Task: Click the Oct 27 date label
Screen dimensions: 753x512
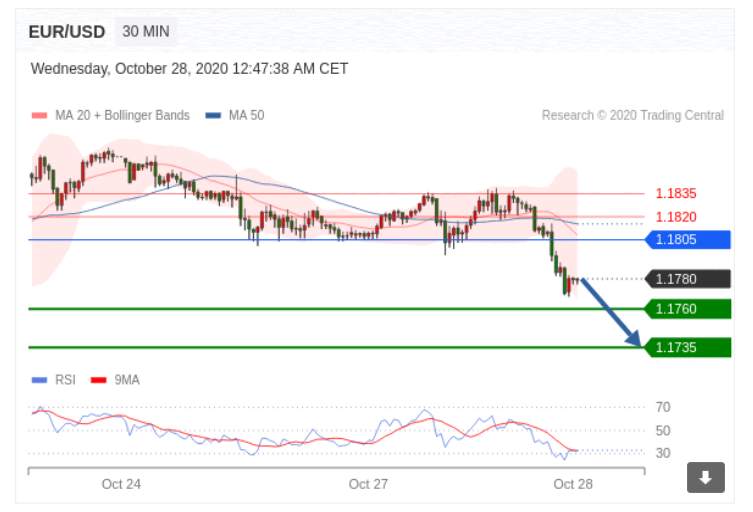Action: click(368, 484)
